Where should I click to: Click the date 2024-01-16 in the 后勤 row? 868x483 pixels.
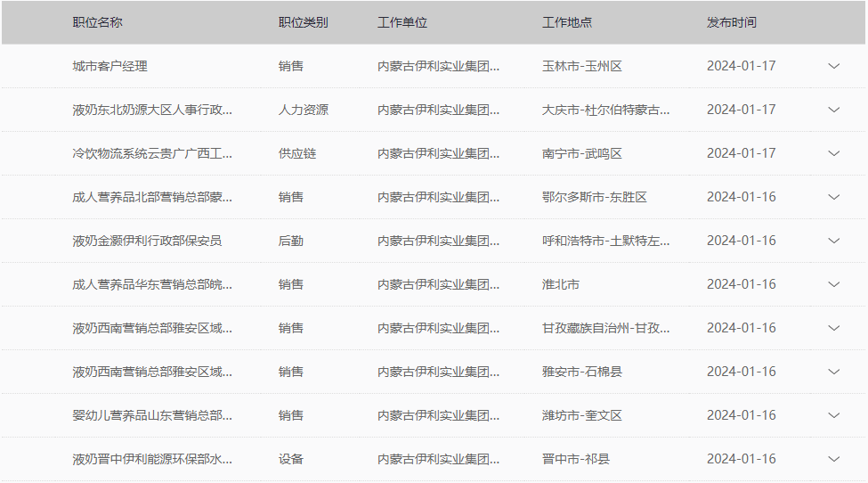pos(742,241)
